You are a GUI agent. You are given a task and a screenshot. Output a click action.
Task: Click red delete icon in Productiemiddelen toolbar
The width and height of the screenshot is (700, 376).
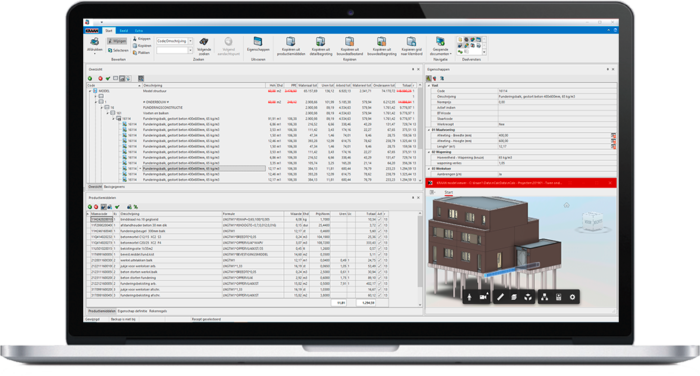[x=96, y=207]
